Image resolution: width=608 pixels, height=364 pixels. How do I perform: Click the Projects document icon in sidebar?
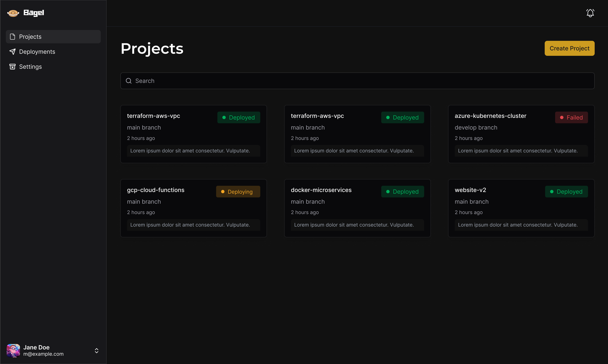click(x=12, y=37)
